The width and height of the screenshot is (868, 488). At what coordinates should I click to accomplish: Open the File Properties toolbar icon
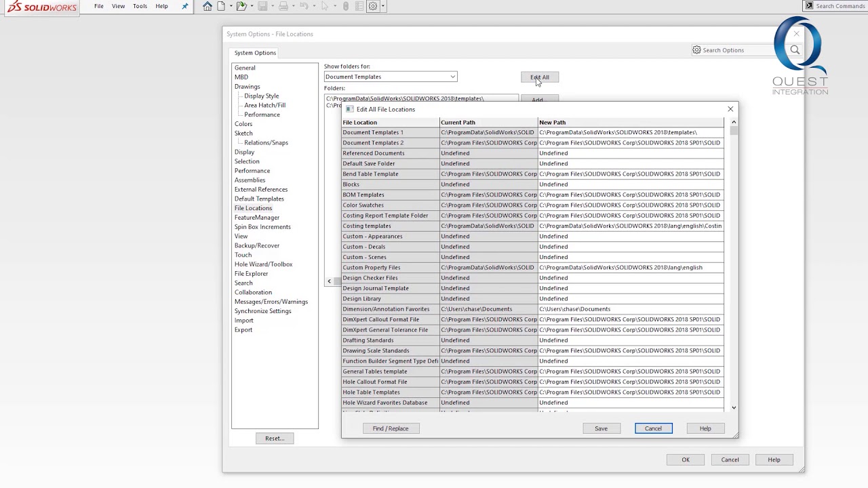pos(359,6)
